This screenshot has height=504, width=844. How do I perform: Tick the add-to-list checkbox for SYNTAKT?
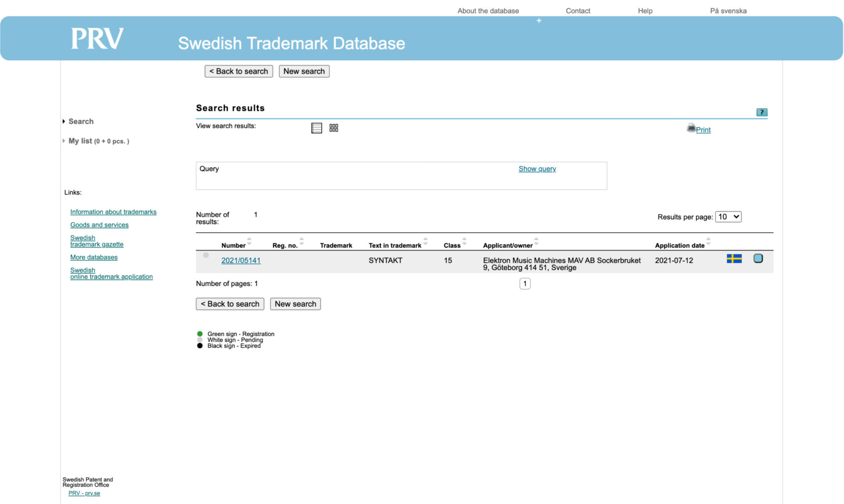point(758,258)
